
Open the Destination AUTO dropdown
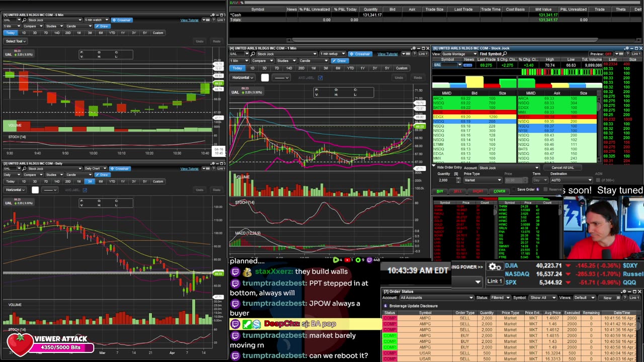tap(571, 180)
